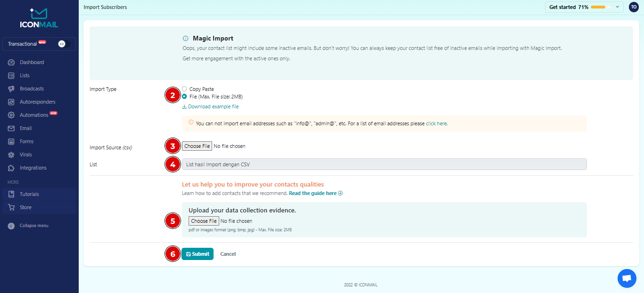Open the live chat bubble icon
This screenshot has height=293, width=644.
point(627,278)
